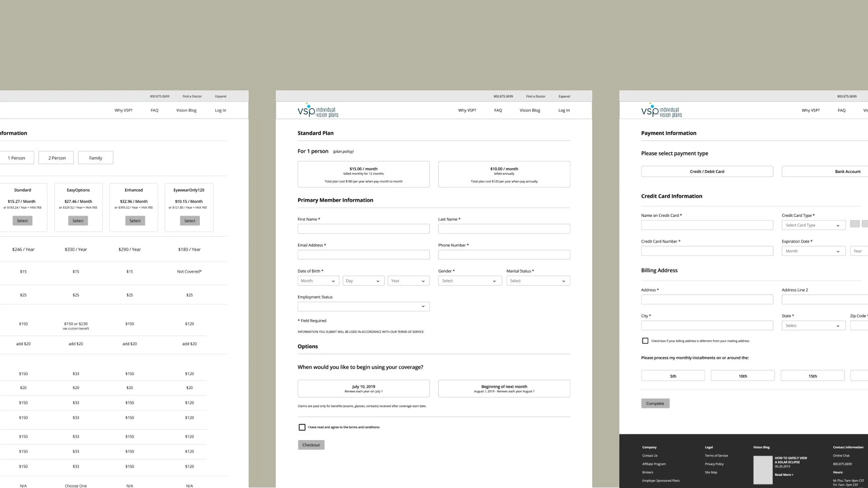Screen dimensions: 868x488
Task: Open Why VSP? in left page nav
Action: 123,110
